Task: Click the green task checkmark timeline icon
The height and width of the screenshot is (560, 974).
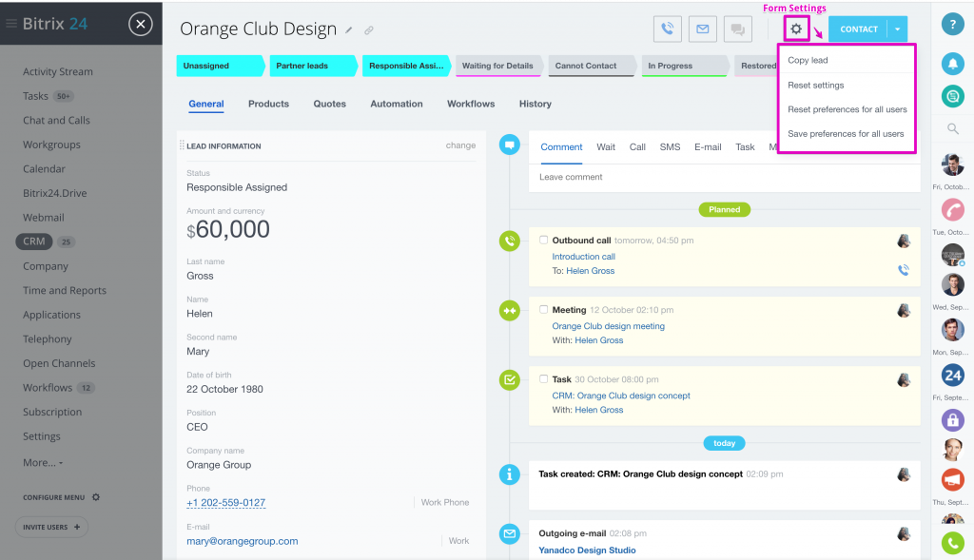Action: (x=510, y=380)
